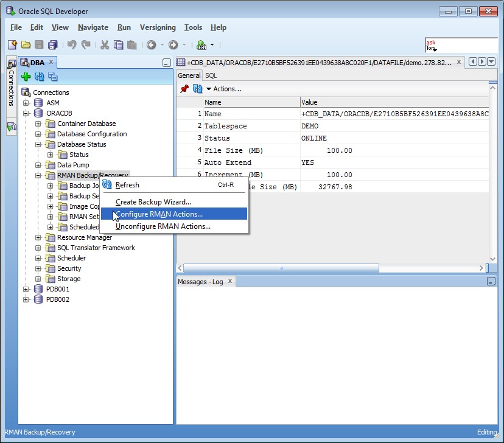Click the navigate Back arrow icon
Image resolution: width=504 pixels, height=443 pixels.
(151, 44)
